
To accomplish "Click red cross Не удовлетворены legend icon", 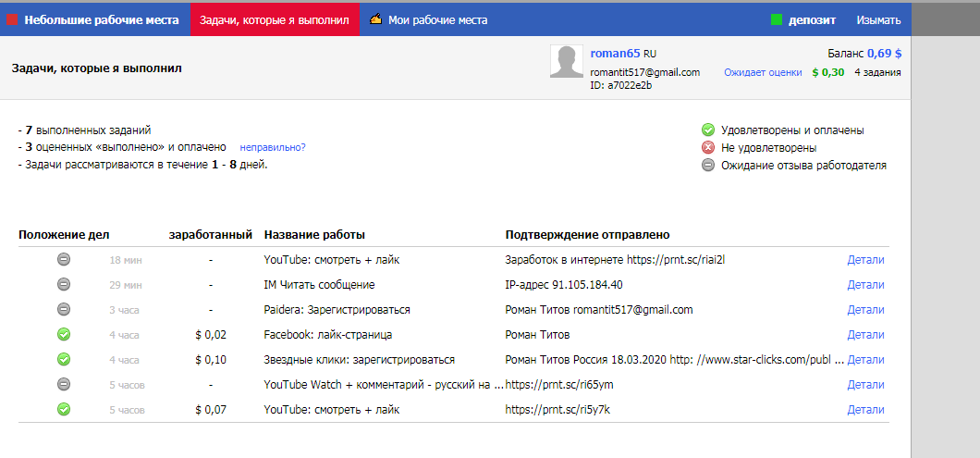I will [707, 148].
